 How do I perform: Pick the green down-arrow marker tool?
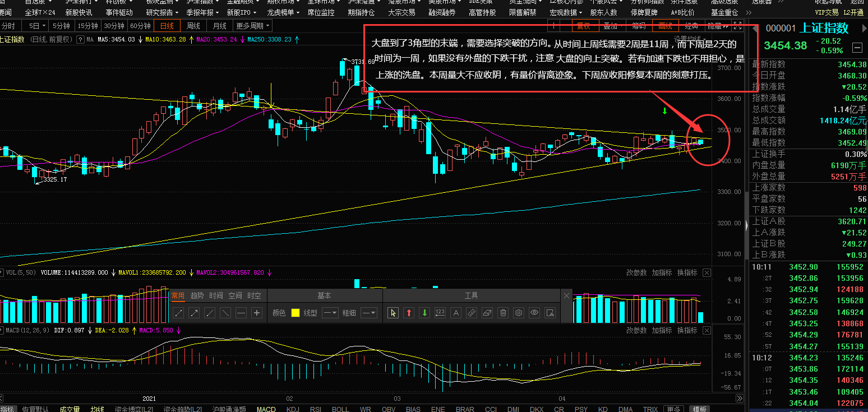(424, 313)
